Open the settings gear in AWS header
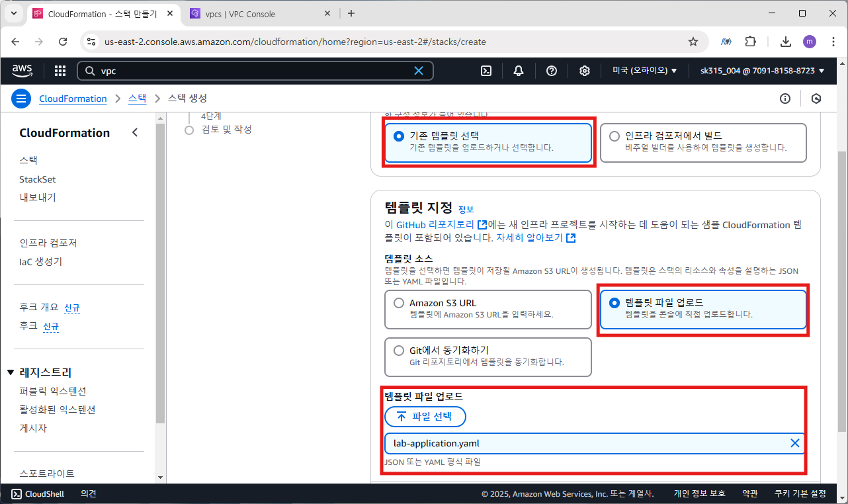 585,71
